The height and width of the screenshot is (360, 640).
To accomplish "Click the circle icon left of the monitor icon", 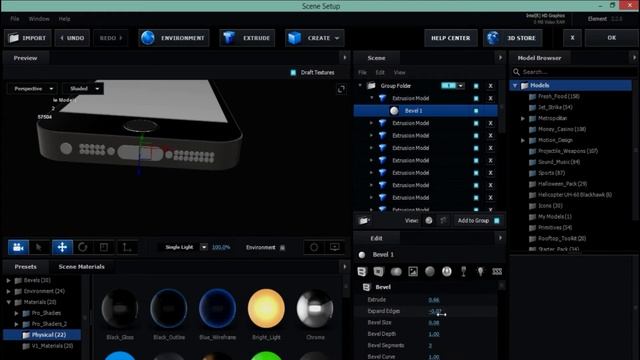I will [x=314, y=247].
